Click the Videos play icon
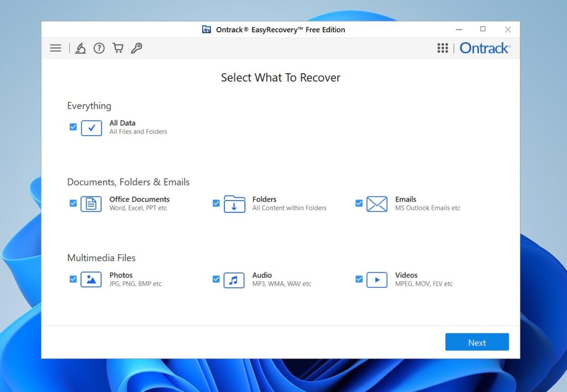Viewport: 567px width, 392px height. pos(377,279)
